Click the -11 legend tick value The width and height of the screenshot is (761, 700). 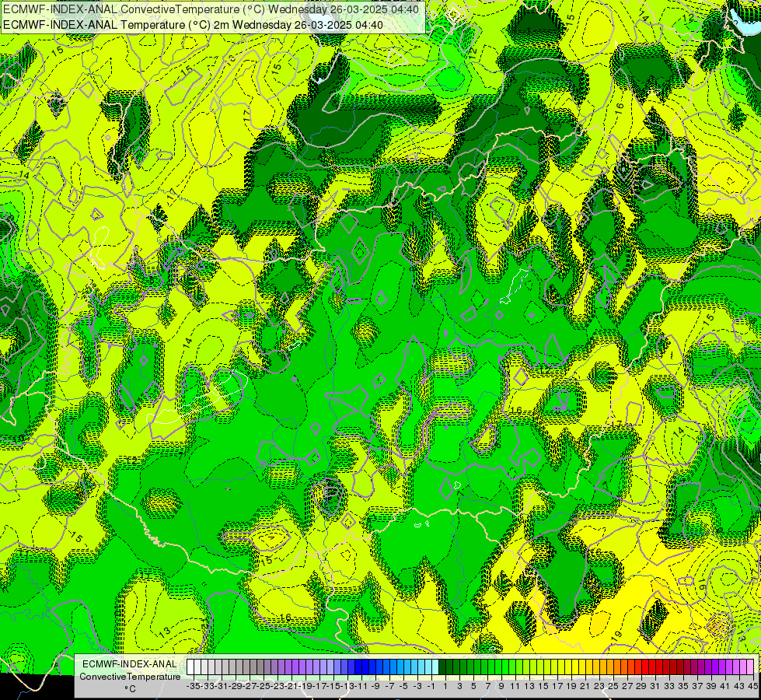pyautogui.click(x=361, y=686)
